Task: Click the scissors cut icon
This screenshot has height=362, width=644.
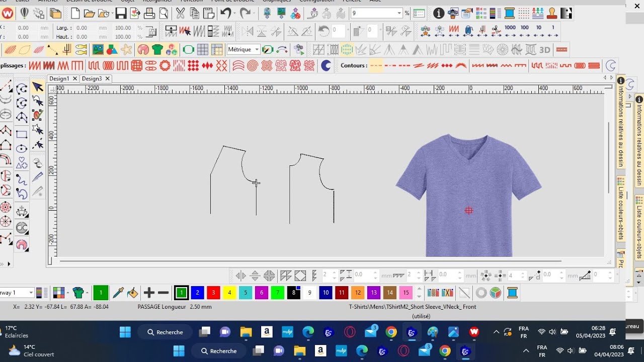Action: (x=180, y=13)
